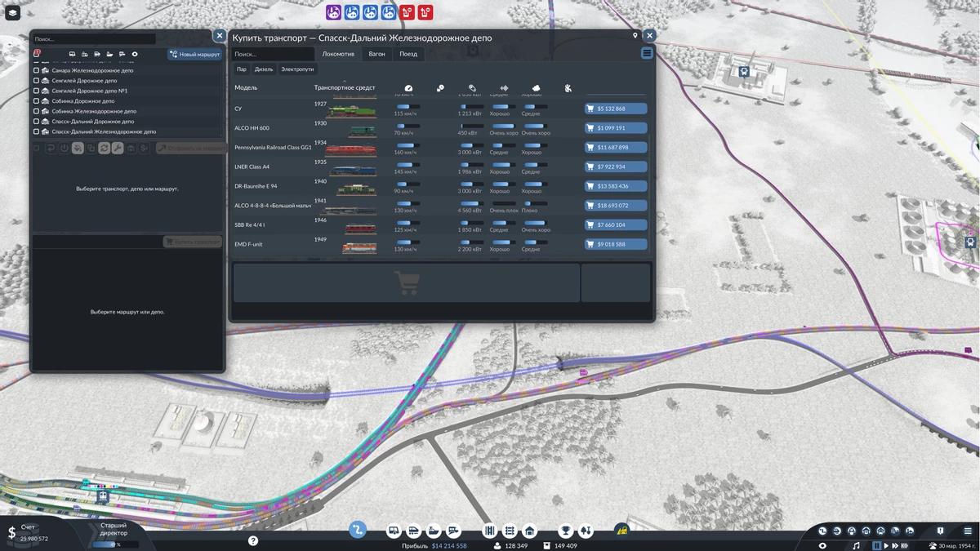Filter vehicle list by bus icon
The width and height of the screenshot is (980, 551).
pyautogui.click(x=72, y=54)
